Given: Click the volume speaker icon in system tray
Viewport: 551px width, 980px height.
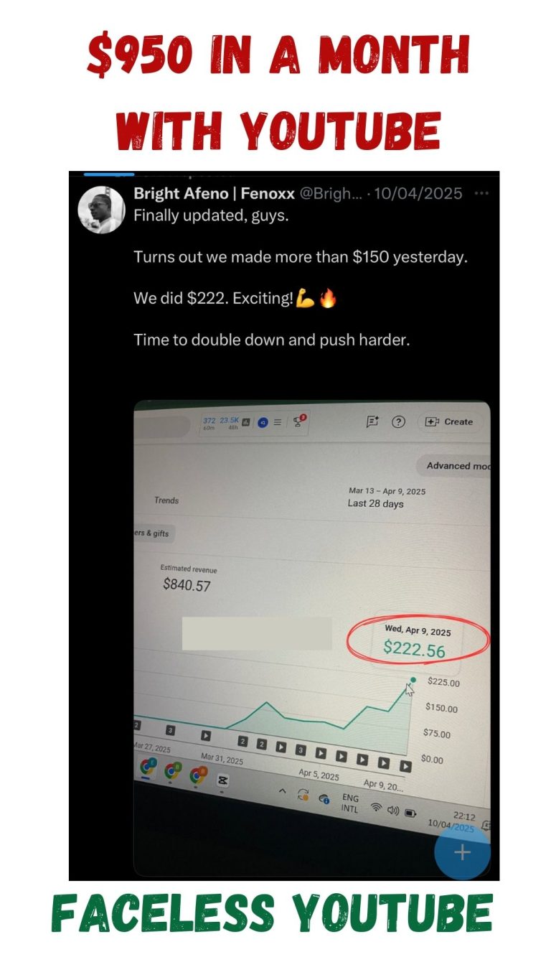Looking at the screenshot, I should pyautogui.click(x=393, y=811).
